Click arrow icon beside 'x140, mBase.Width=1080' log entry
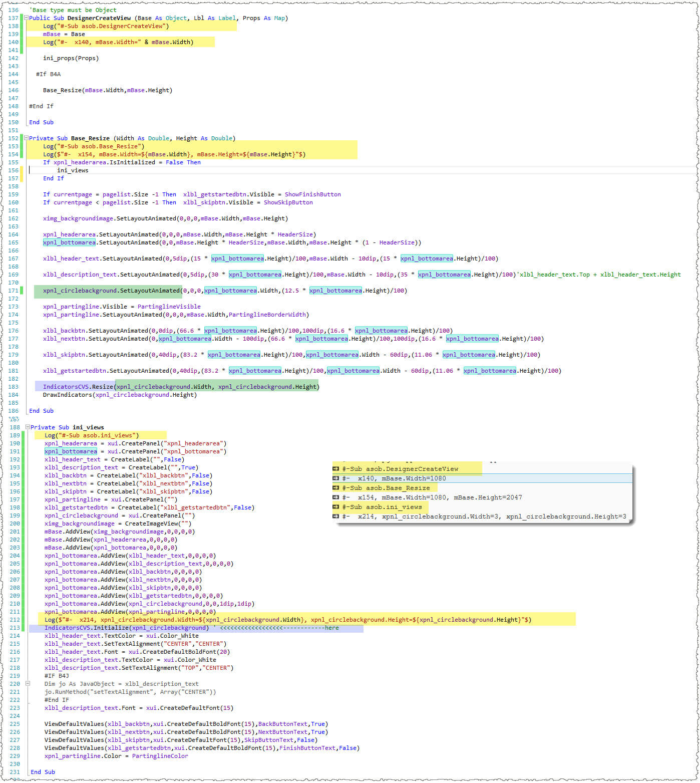Image resolution: width=700 pixels, height=783 pixels. click(x=336, y=478)
